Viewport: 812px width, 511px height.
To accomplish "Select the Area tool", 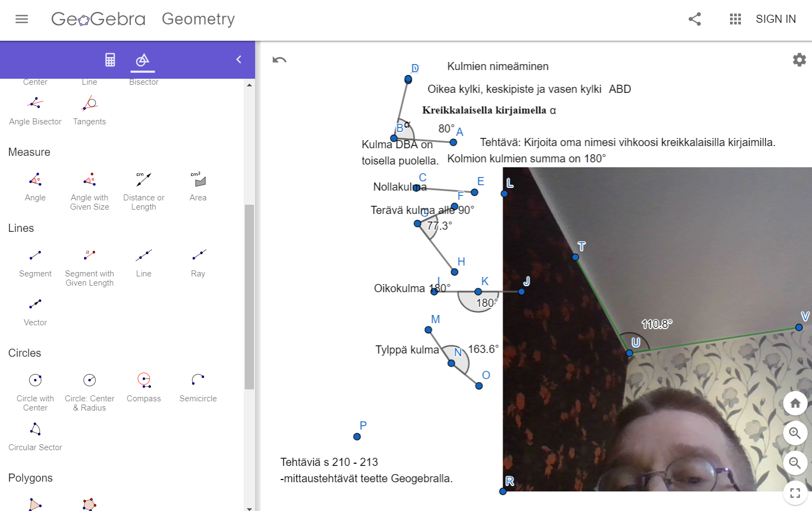I will pos(198,186).
